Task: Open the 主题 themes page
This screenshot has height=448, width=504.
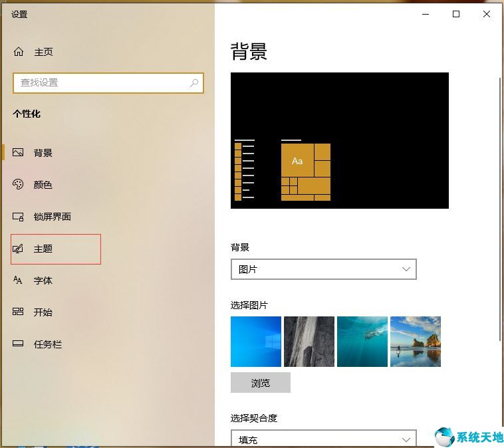Action: [x=43, y=249]
